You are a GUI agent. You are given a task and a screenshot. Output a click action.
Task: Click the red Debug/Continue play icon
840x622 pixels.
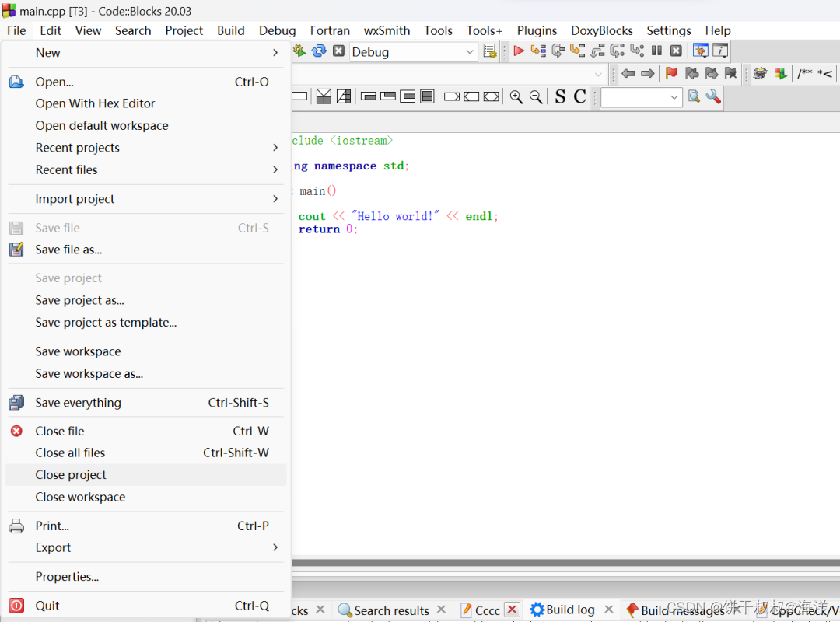[518, 51]
